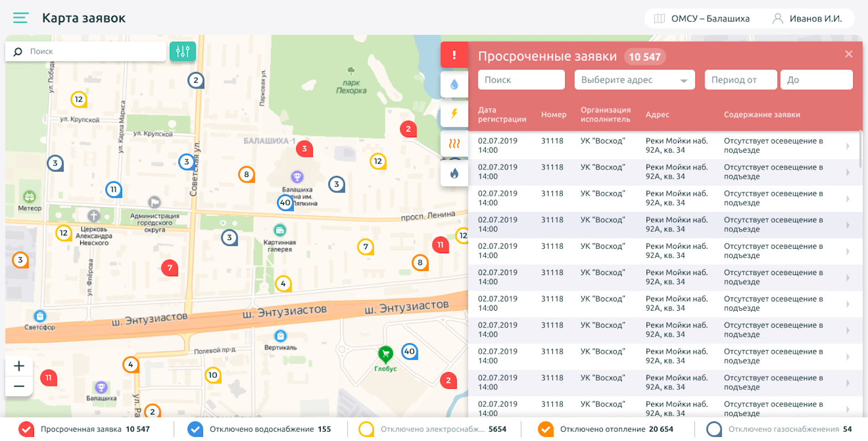Uncheck the Отключено водоснабжение filter
The height and width of the screenshot is (441, 868).
[195, 429]
